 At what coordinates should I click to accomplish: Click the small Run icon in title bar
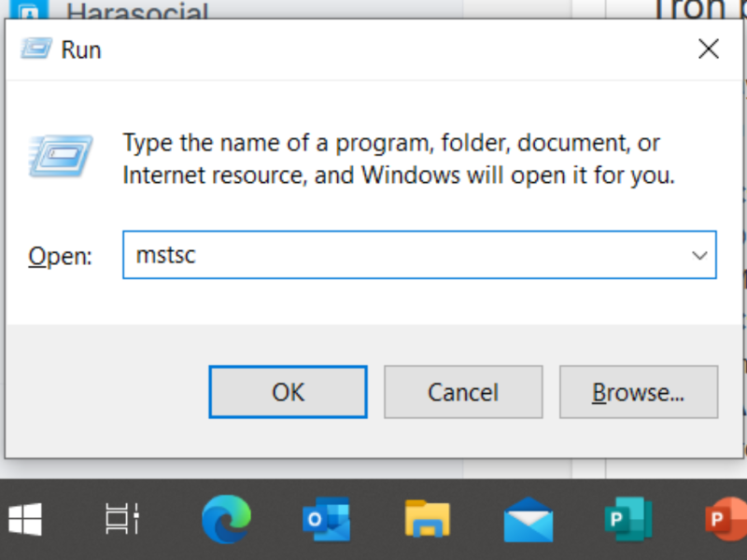tap(35, 49)
